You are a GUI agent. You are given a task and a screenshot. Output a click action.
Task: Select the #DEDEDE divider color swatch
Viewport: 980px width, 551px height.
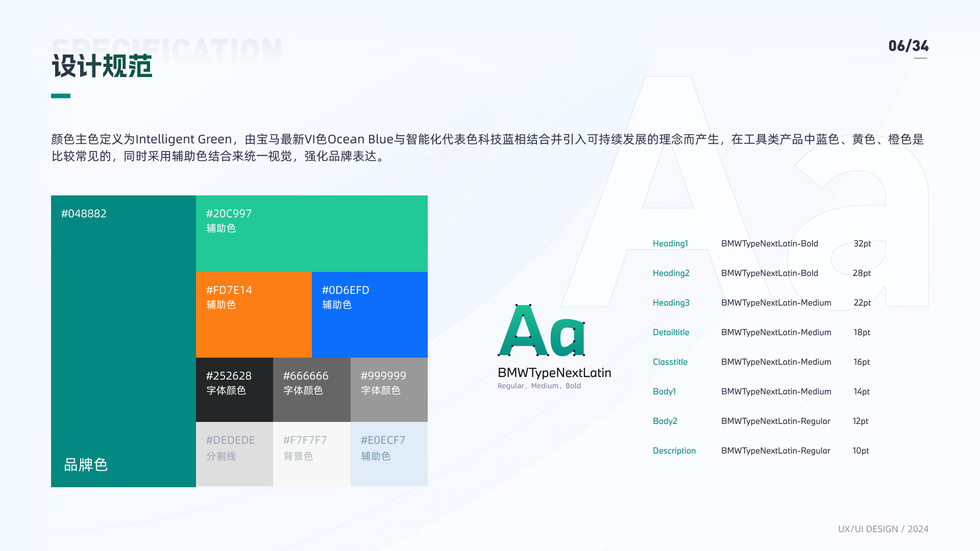click(234, 454)
